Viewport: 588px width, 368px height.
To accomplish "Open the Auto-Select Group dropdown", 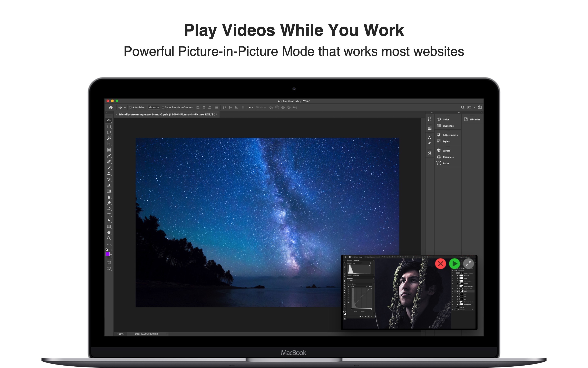I will tap(154, 107).
